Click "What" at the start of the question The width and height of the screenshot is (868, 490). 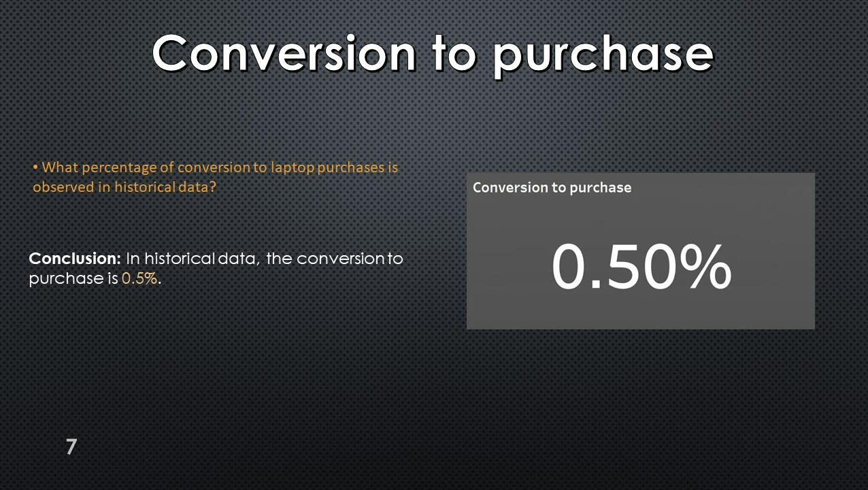(x=60, y=167)
